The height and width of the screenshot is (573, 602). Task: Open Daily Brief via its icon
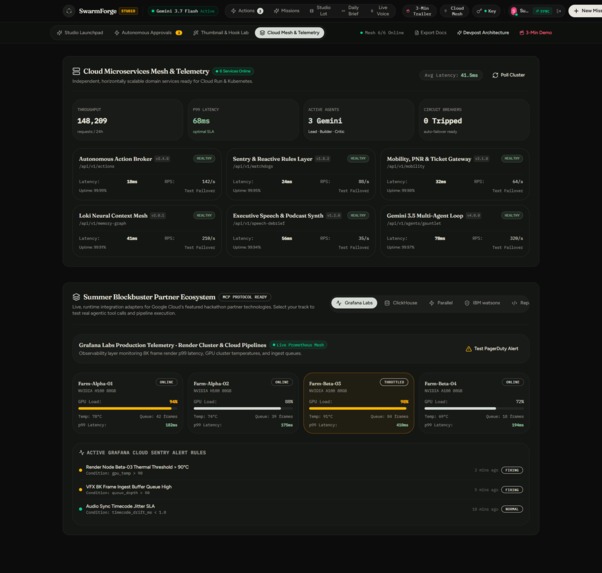coord(343,11)
